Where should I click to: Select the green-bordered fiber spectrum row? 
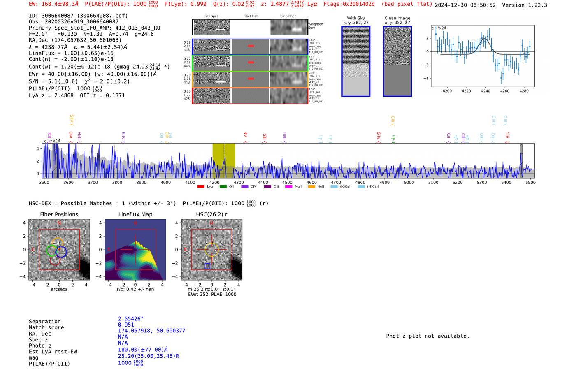pos(250,63)
